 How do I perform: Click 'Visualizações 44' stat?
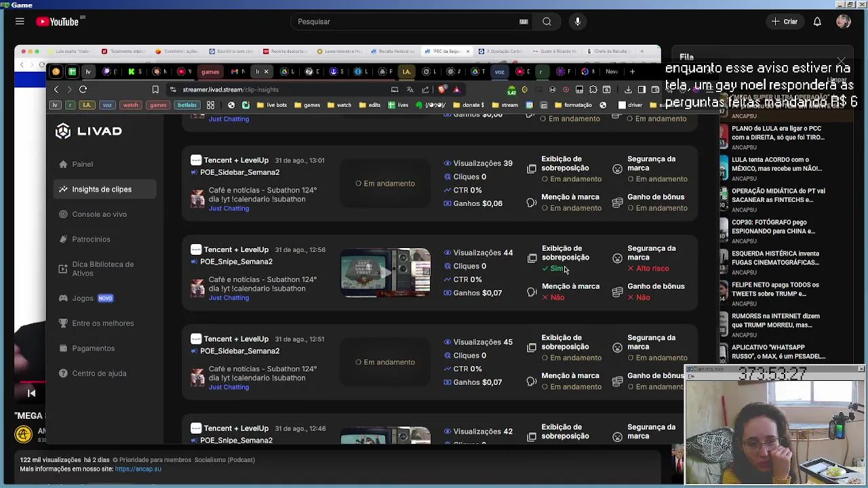478,253
